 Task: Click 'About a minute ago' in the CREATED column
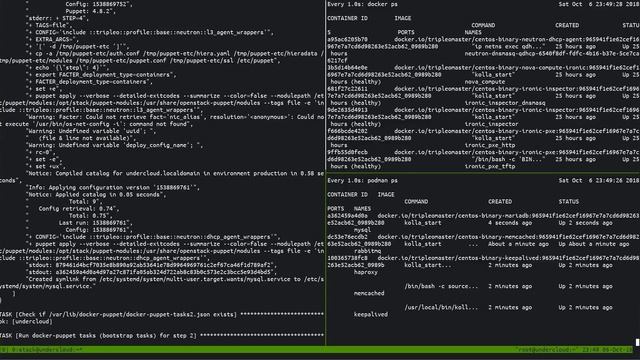tap(518, 244)
